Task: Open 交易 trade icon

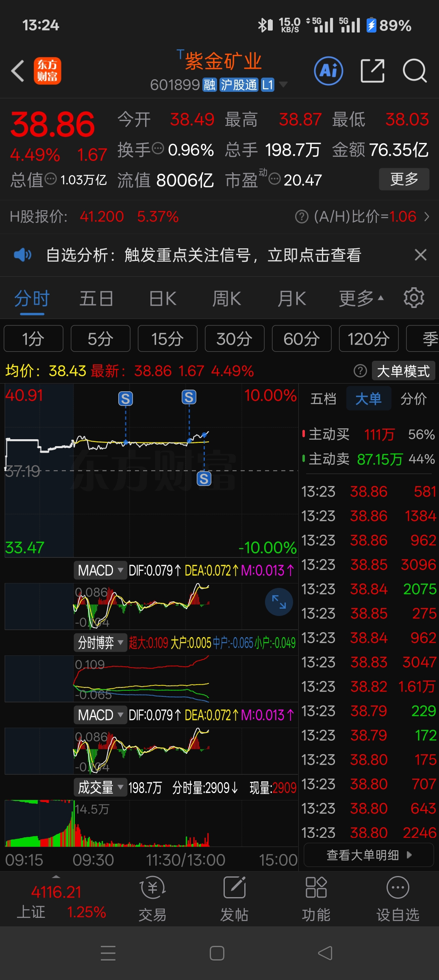Action: 152,899
